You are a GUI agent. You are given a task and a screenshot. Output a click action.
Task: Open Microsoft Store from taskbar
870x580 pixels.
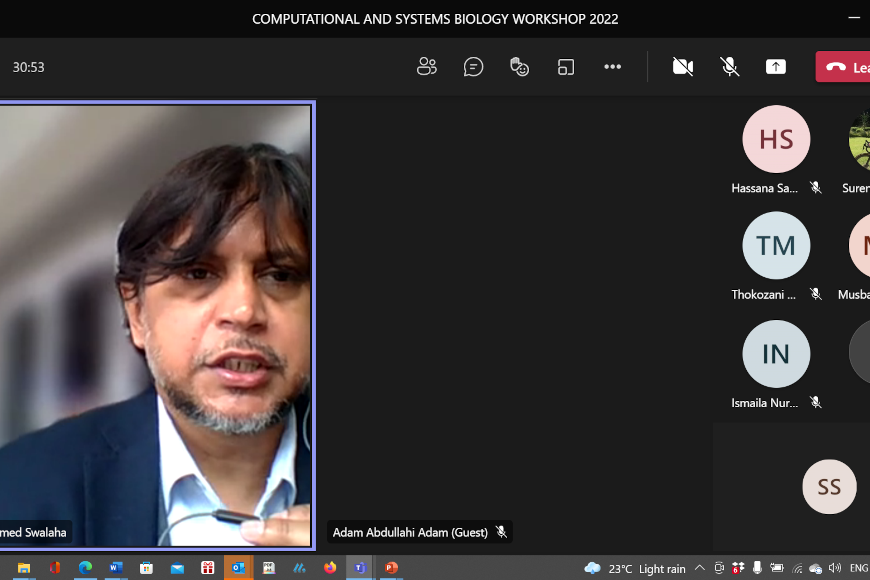pos(146,568)
